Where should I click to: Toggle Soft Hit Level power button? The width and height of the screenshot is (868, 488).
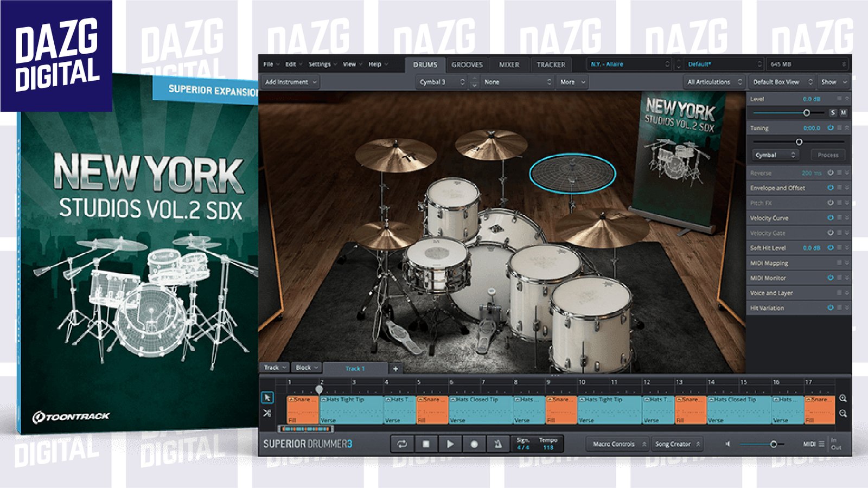[x=831, y=248]
